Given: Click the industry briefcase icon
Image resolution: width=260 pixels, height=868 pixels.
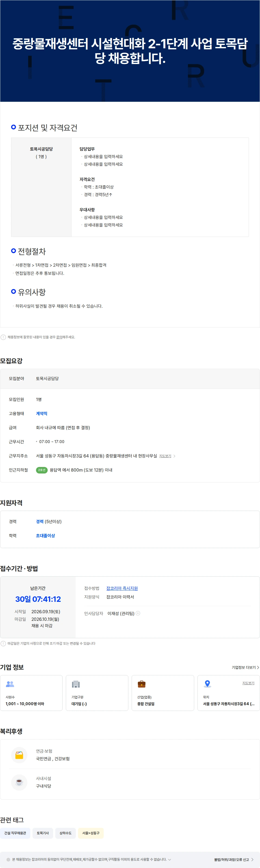Looking at the screenshot, I should [142, 684].
